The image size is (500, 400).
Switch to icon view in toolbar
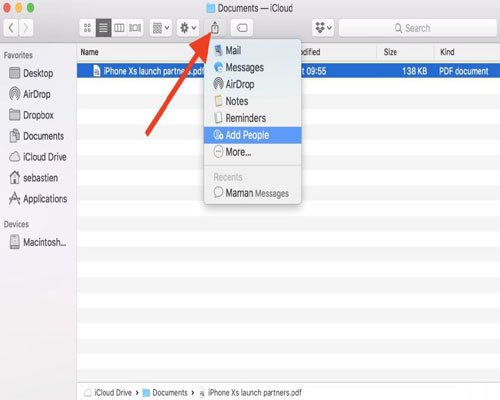pos(88,28)
